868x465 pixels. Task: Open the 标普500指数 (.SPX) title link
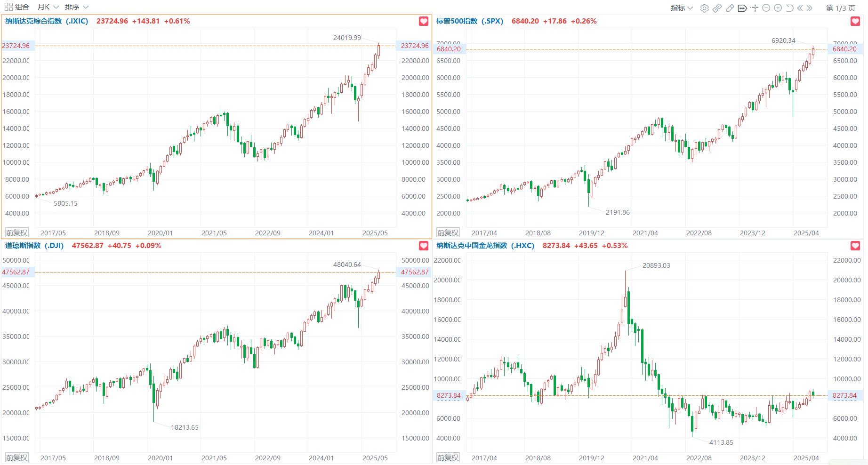coord(469,21)
